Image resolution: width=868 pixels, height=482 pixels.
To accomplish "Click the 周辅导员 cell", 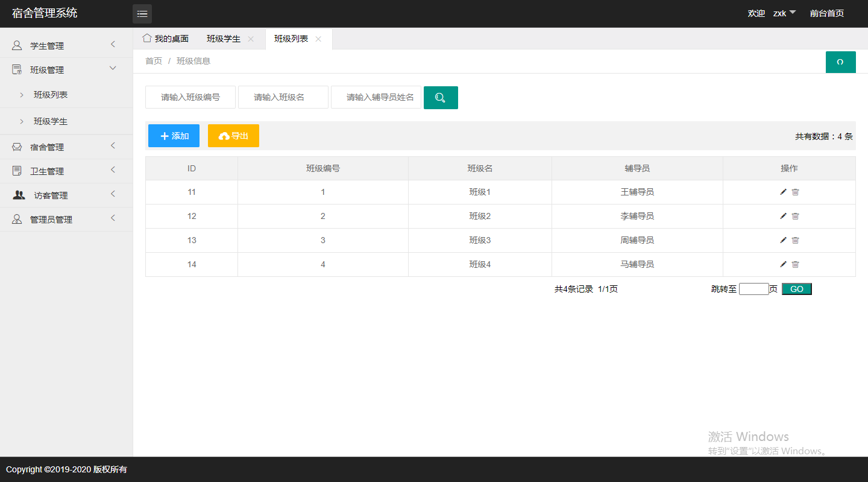I will 637,240.
